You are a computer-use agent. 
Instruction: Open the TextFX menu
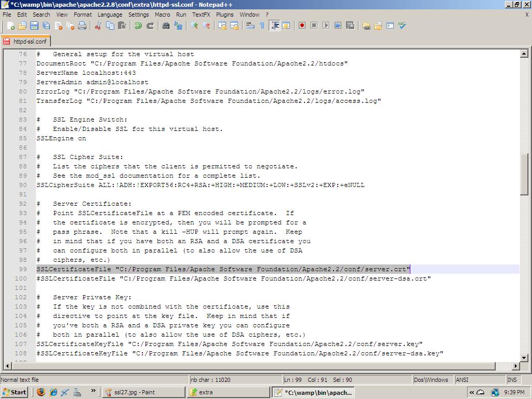tap(201, 15)
